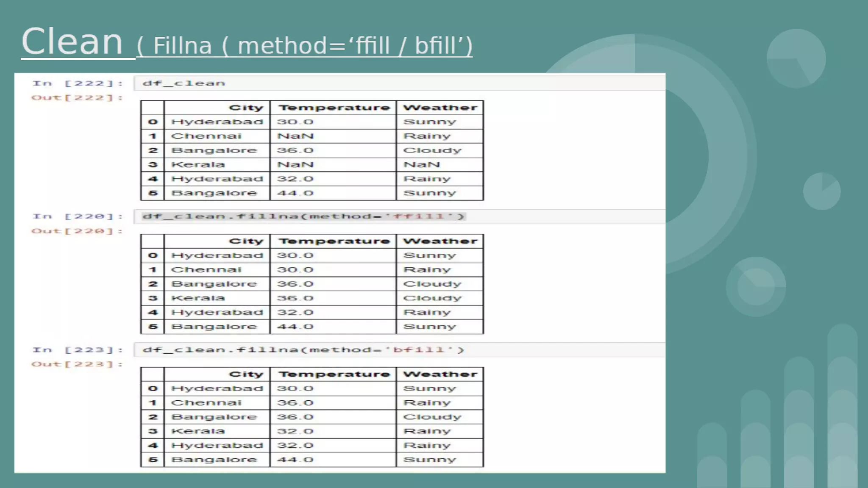This screenshot has height=488, width=868.
Task: Click the large pie chart graphic top right
Action: [x=796, y=58]
